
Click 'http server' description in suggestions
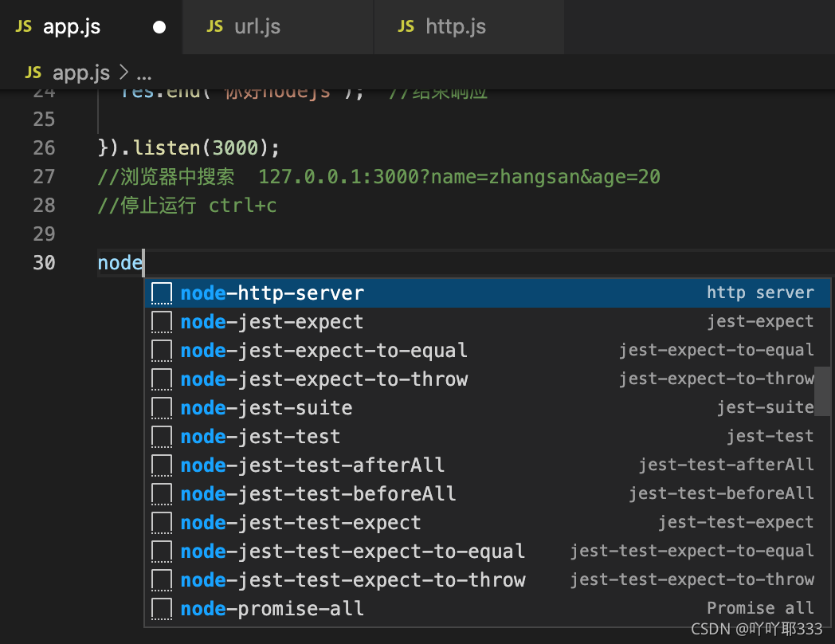click(x=760, y=293)
